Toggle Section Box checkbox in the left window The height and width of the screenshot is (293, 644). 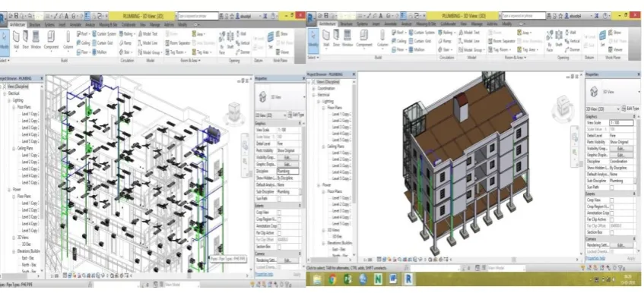tap(279, 247)
